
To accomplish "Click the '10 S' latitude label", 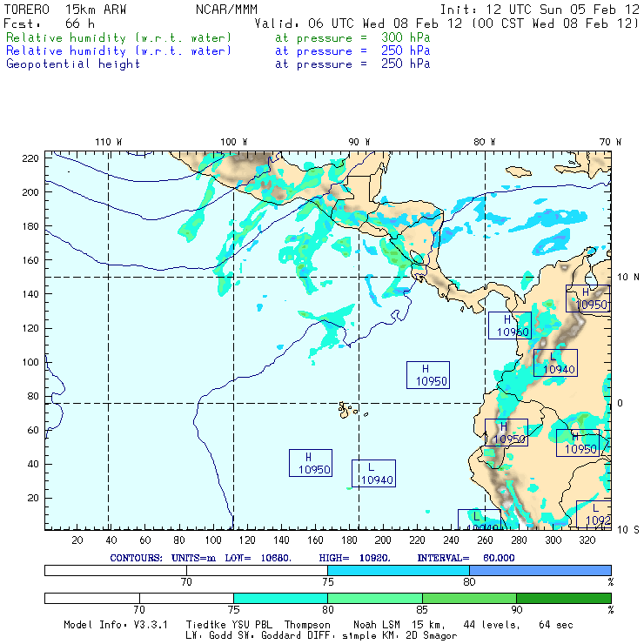I will tap(628, 530).
